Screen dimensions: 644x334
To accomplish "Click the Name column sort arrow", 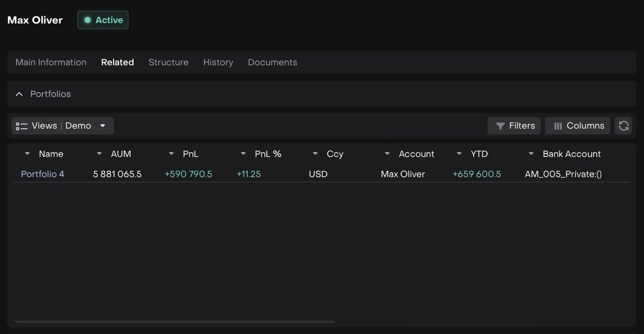I will tap(27, 154).
